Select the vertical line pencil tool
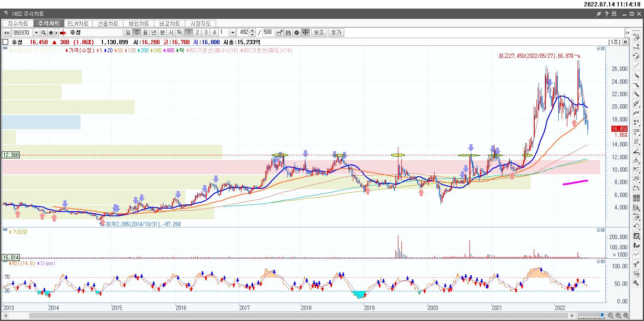The image size is (644, 321). click(x=636, y=76)
